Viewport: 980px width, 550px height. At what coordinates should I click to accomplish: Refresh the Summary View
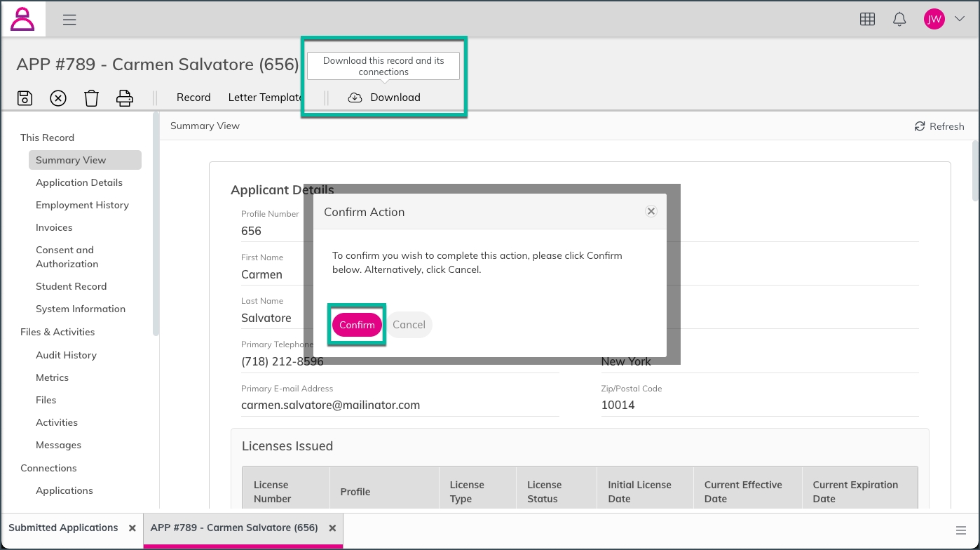(x=939, y=126)
